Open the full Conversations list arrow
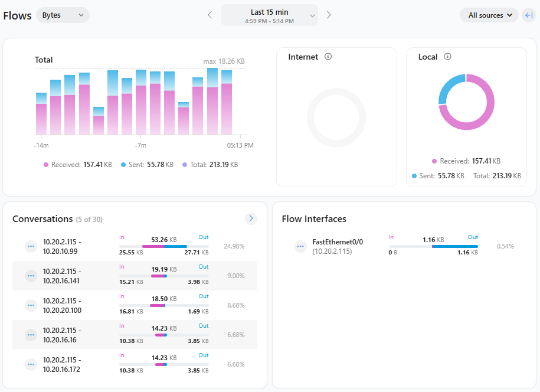The height and width of the screenshot is (392, 540). (251, 218)
